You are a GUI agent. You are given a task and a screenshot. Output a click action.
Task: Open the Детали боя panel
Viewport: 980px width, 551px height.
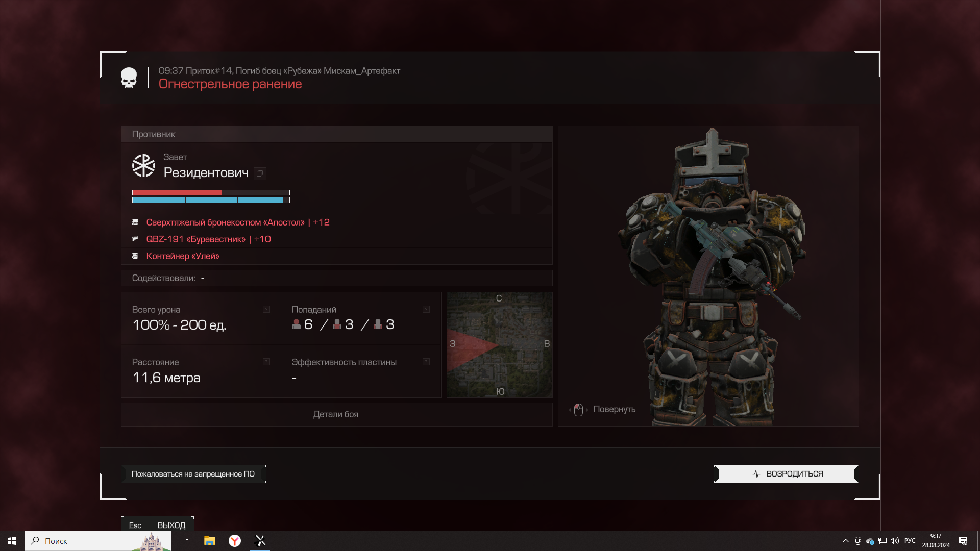[x=336, y=414]
